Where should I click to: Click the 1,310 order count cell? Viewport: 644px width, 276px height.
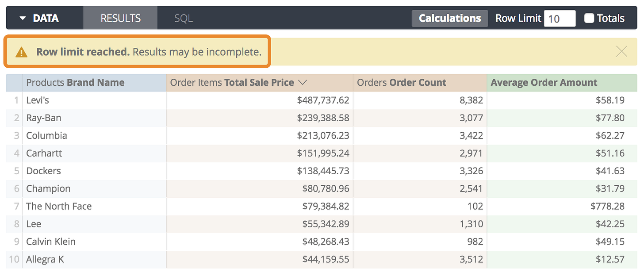(420, 224)
